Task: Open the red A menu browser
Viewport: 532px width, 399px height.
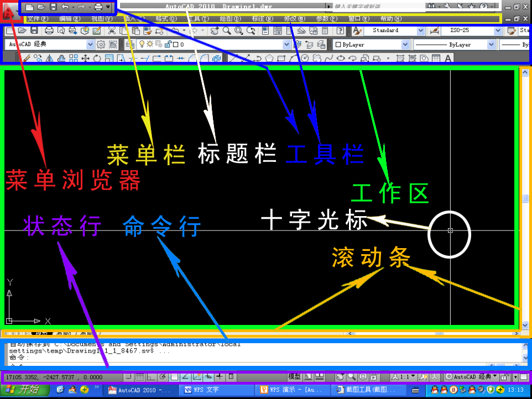Action: 9,10
